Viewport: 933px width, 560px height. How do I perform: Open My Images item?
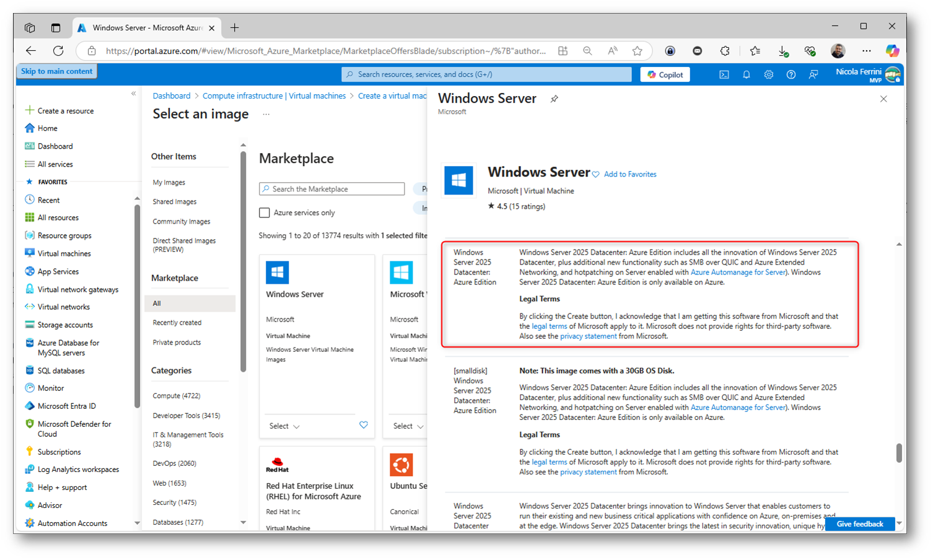169,183
